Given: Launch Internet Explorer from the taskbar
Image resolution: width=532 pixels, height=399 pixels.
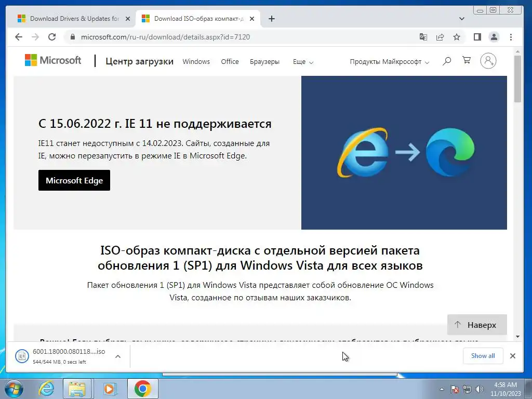Looking at the screenshot, I should (46, 389).
